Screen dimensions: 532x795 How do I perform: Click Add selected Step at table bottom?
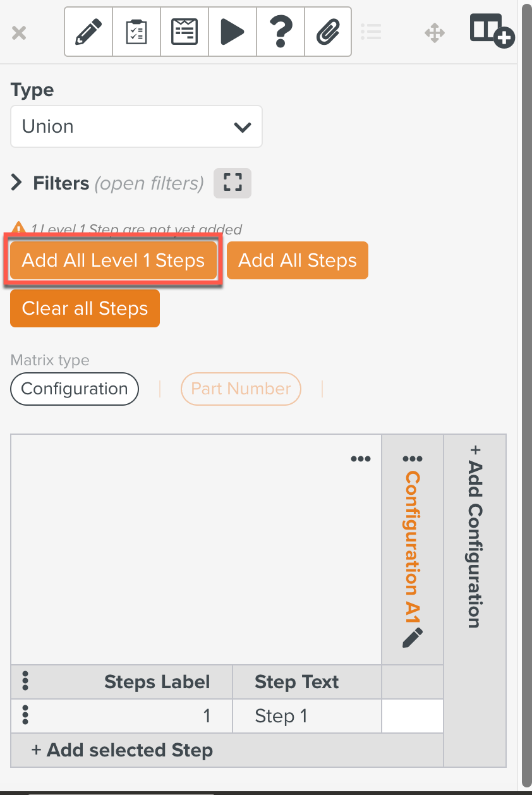(122, 750)
